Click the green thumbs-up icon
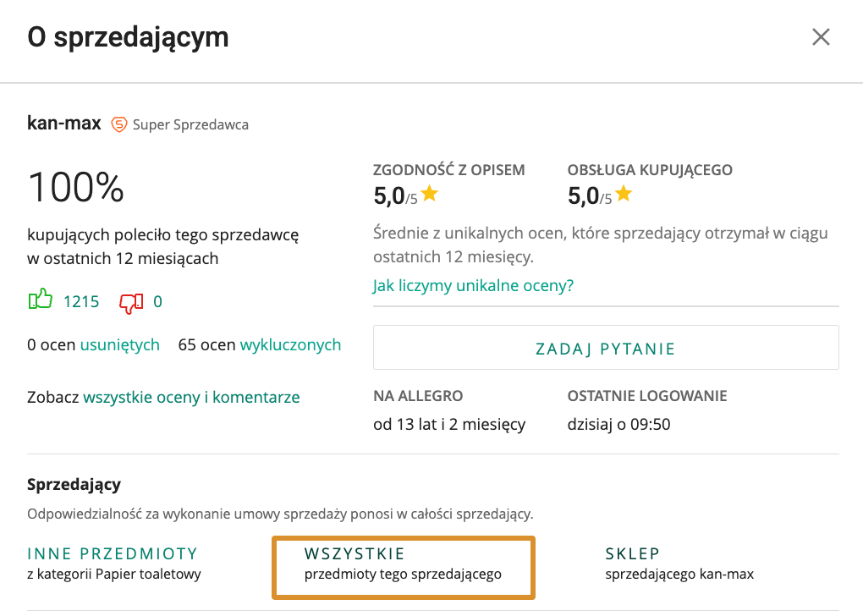The height and width of the screenshot is (616, 863). click(39, 300)
